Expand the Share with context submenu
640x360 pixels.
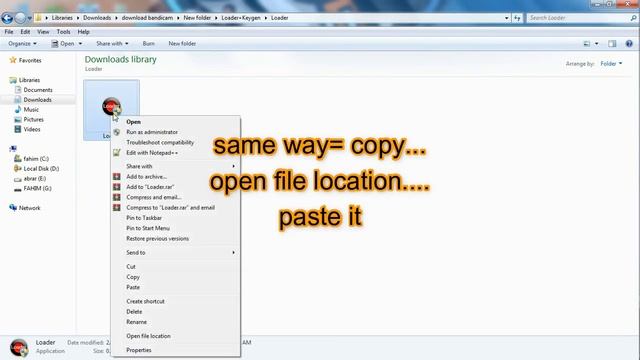coord(176,167)
